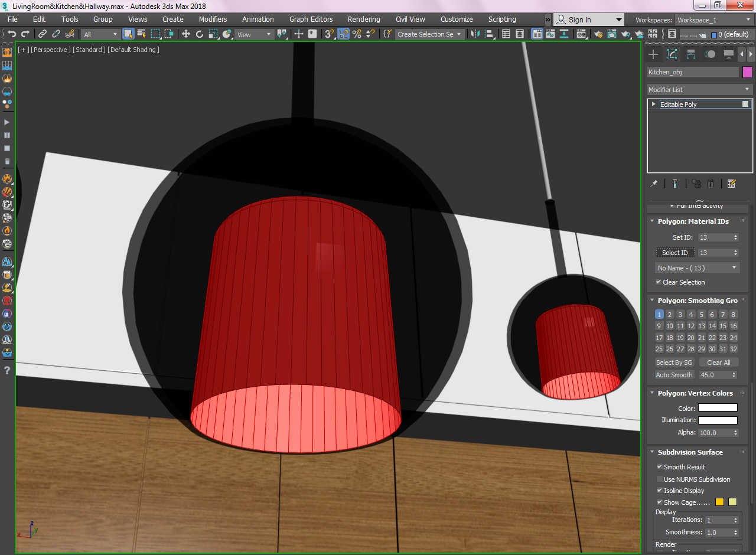The image size is (756, 555).
Task: Select the Rotate transform tool
Action: point(200,34)
